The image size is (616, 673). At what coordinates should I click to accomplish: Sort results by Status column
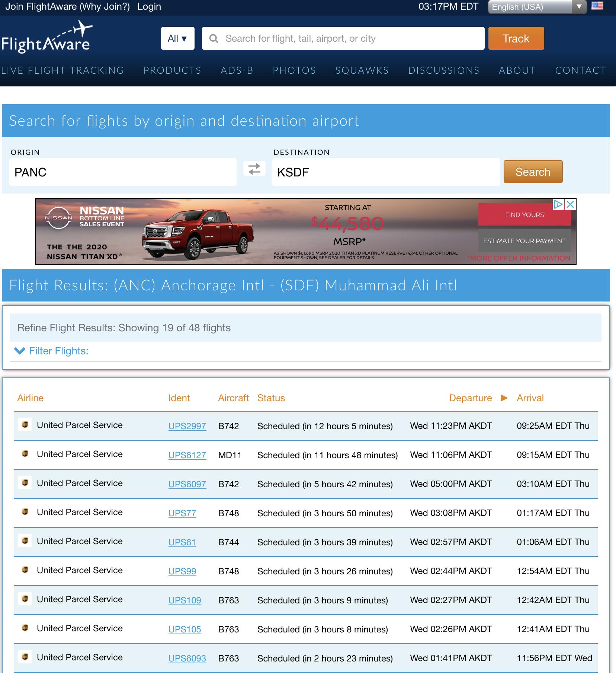271,398
